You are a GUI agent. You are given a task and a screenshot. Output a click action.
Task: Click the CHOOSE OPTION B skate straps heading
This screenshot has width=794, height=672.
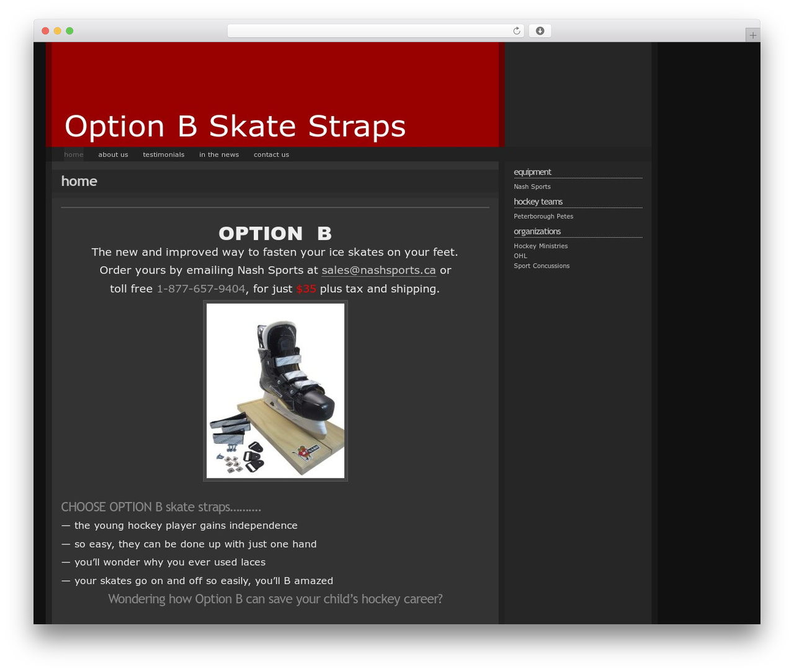pos(161,507)
